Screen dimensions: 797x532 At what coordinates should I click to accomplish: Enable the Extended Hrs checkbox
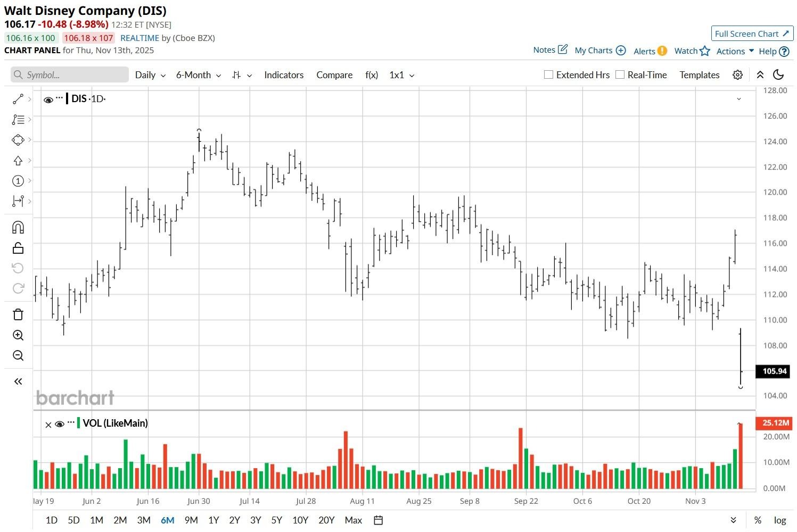coord(548,75)
